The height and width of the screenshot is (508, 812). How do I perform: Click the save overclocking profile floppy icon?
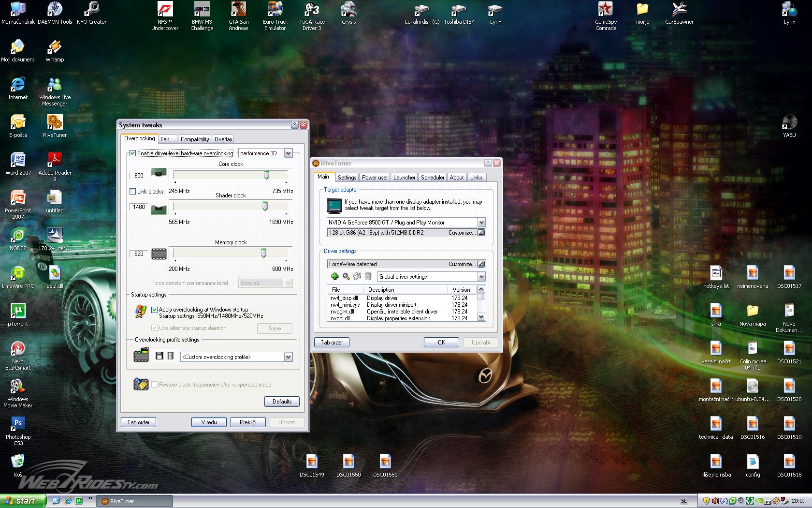159,356
